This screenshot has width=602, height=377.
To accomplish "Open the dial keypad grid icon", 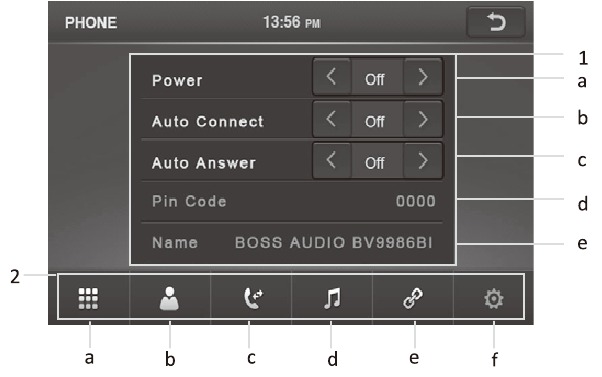I will 88,298.
